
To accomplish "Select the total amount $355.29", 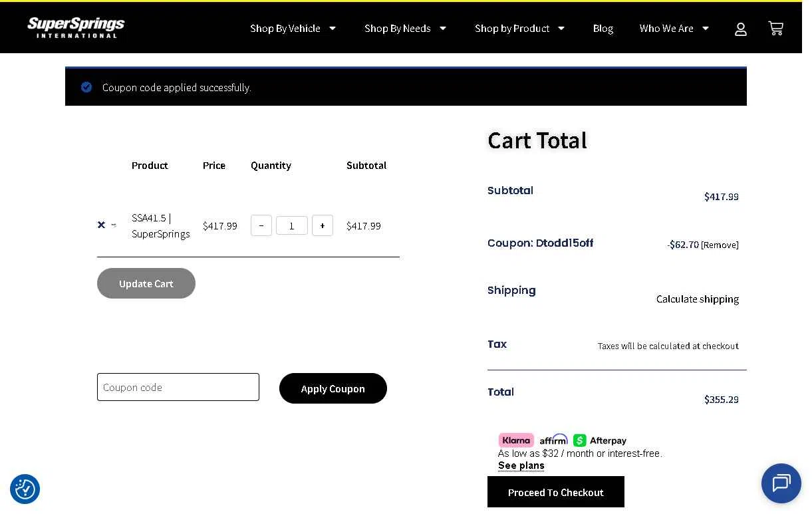I will pos(722,400).
